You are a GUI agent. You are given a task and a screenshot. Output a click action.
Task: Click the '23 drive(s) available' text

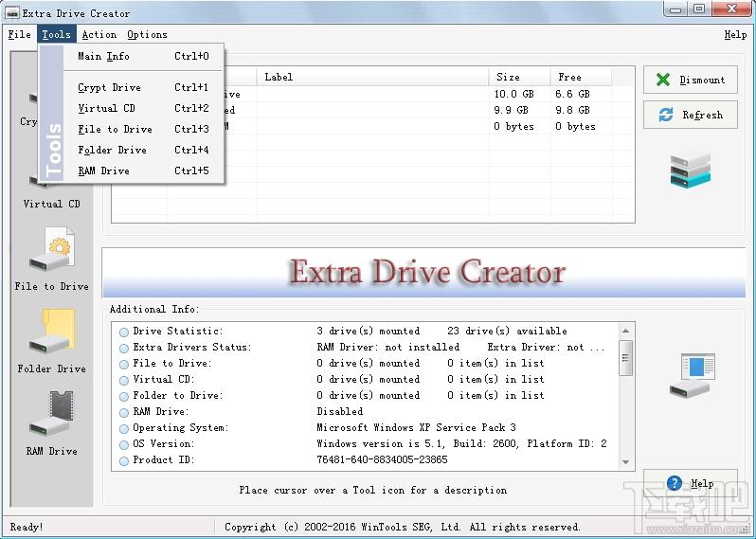pyautogui.click(x=507, y=332)
